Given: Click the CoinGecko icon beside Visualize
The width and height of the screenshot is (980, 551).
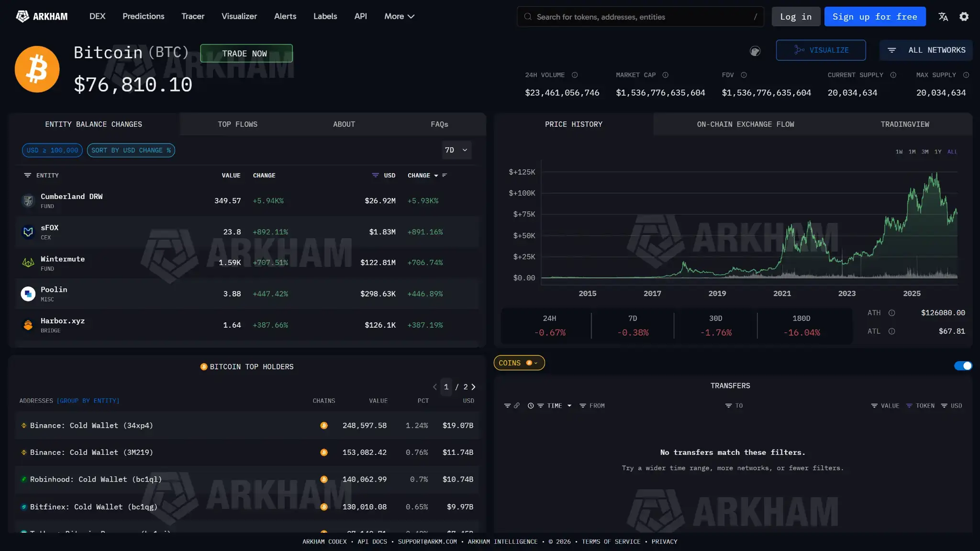Looking at the screenshot, I should pos(755,51).
